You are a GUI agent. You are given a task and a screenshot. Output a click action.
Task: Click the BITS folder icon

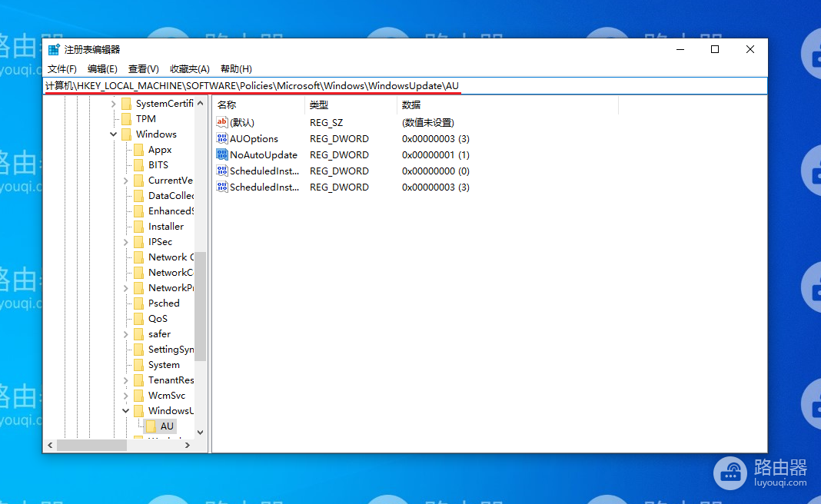click(138, 165)
